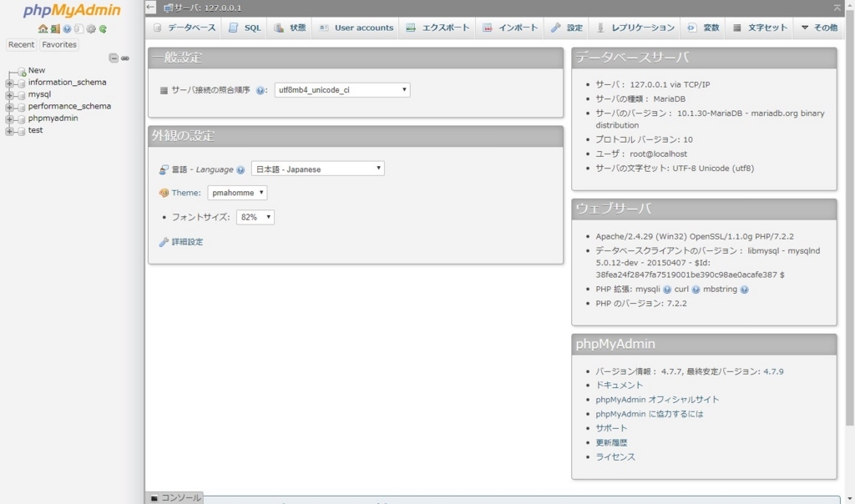Open the エクスポート export tab
Screen dimensions: 855x504
438,28
